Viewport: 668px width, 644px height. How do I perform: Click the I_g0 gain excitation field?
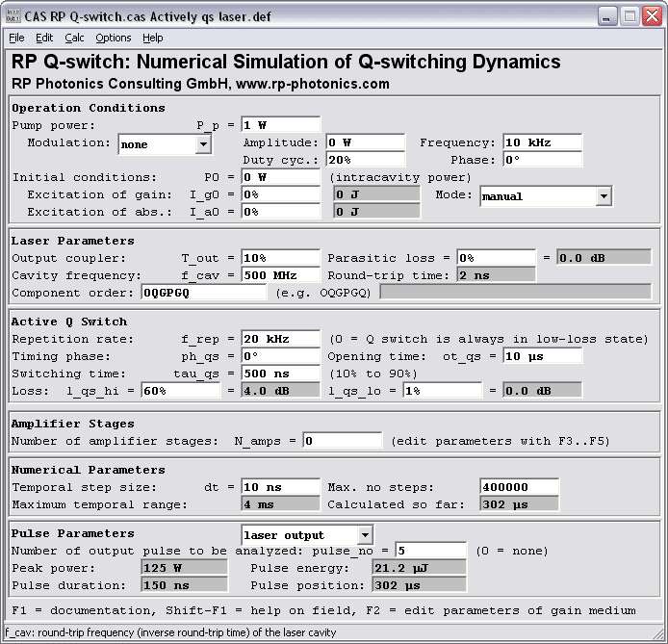[x=280, y=194]
